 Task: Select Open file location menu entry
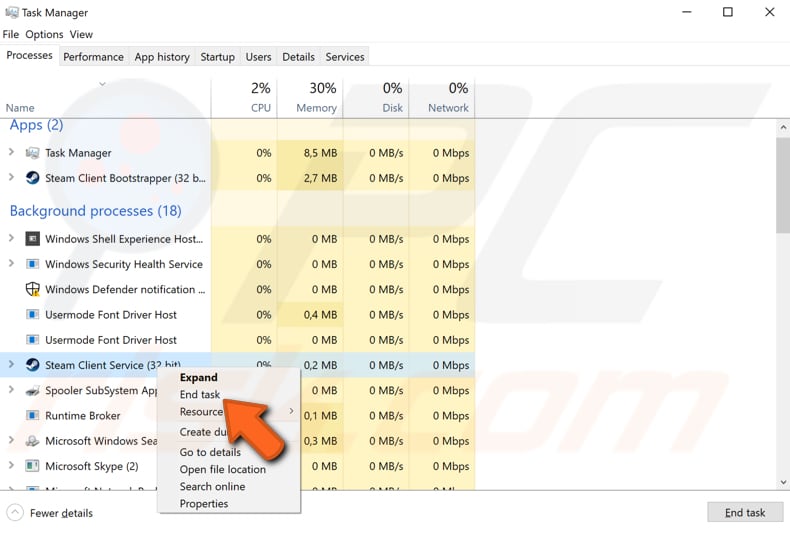222,469
